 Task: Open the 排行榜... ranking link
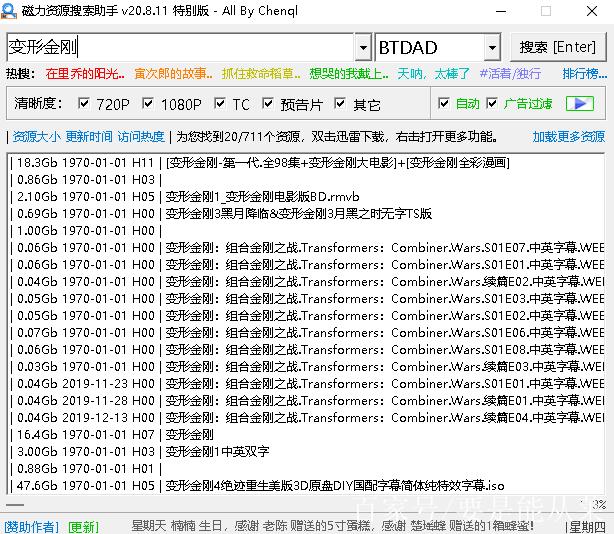click(x=585, y=74)
